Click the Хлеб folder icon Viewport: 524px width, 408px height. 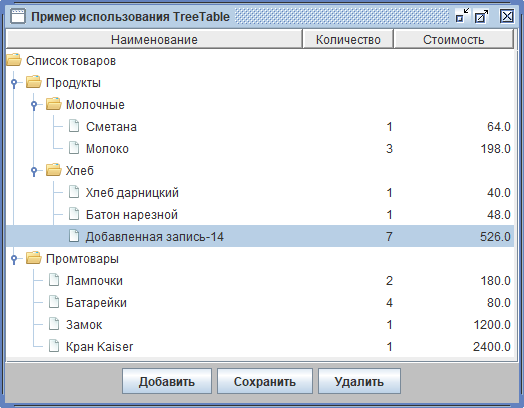click(53, 170)
